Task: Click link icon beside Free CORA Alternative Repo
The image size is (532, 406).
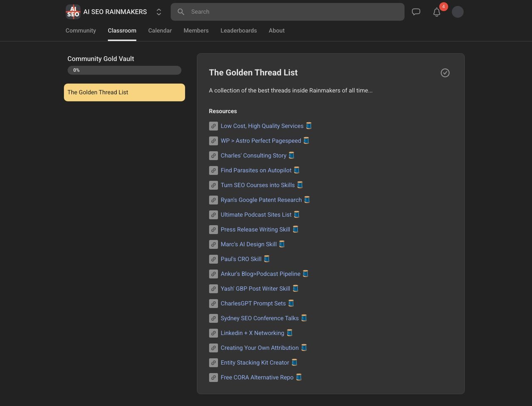Action: (213, 377)
